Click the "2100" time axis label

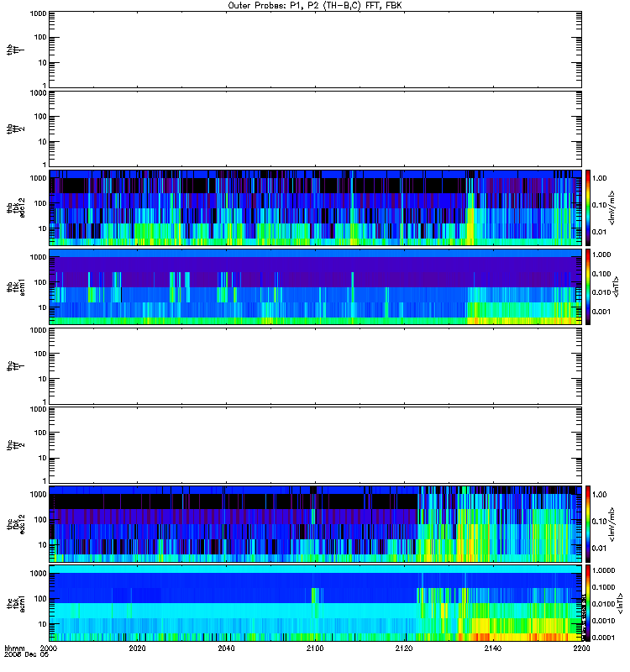(x=315, y=648)
